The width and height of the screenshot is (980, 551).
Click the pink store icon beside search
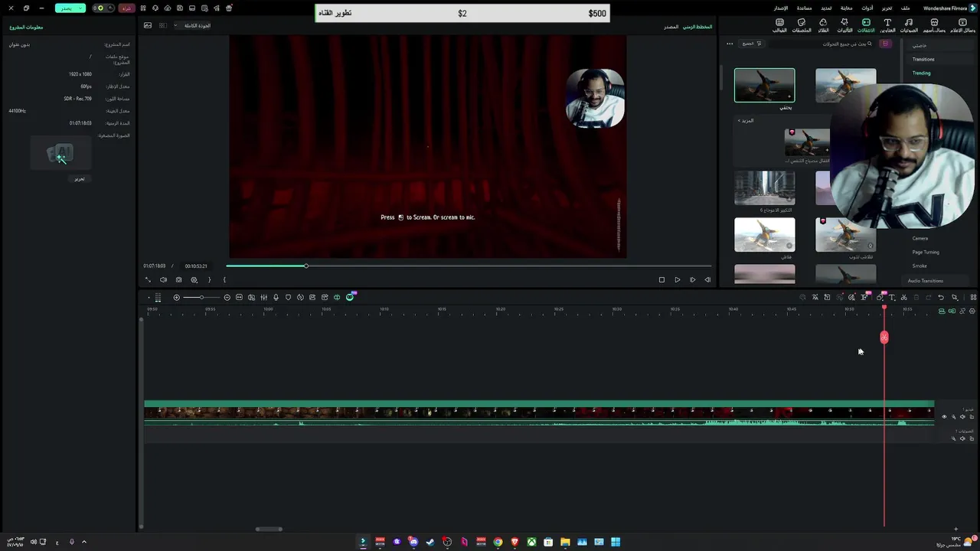(886, 44)
